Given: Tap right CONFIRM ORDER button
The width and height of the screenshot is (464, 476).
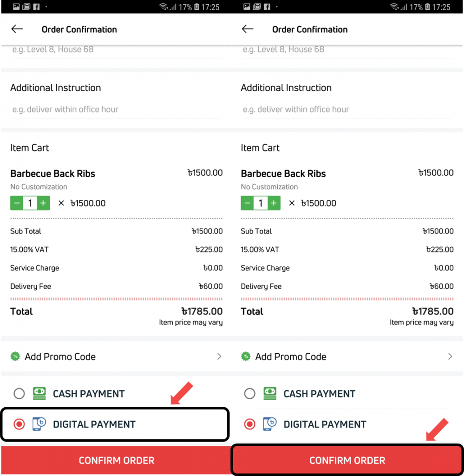Looking at the screenshot, I should click(x=347, y=460).
